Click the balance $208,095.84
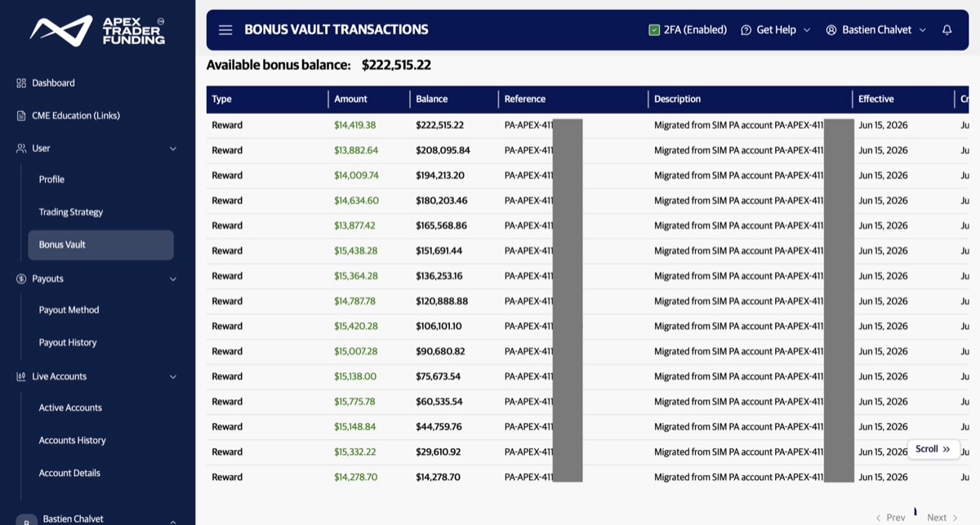This screenshot has width=980, height=525. coord(443,151)
